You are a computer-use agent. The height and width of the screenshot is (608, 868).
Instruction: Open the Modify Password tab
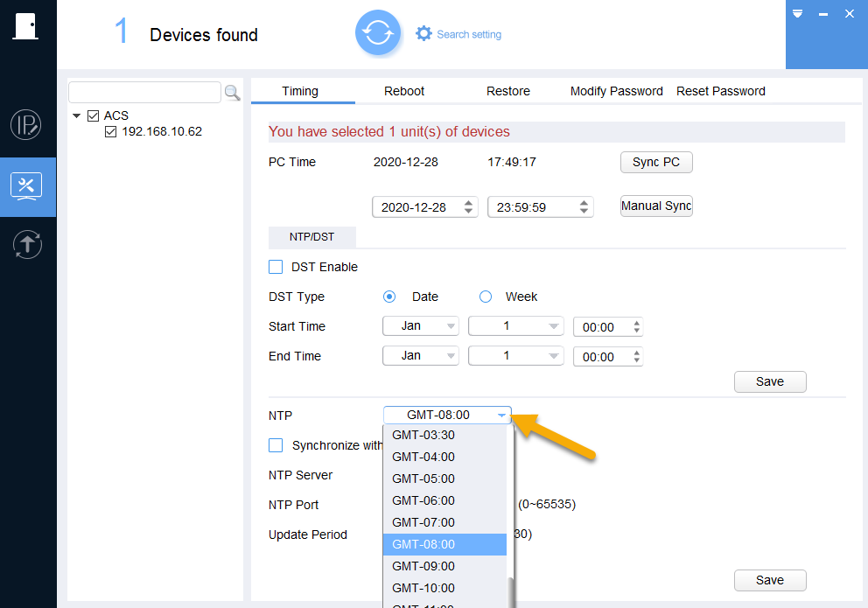point(616,91)
